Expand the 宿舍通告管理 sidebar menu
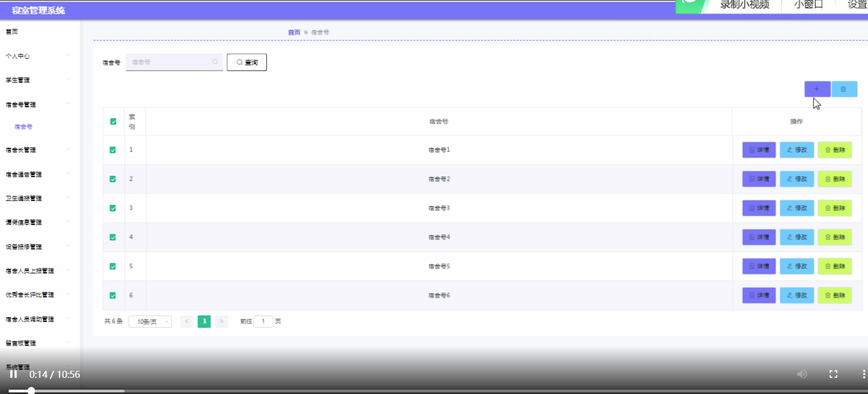This screenshot has height=394, width=868. (x=38, y=174)
